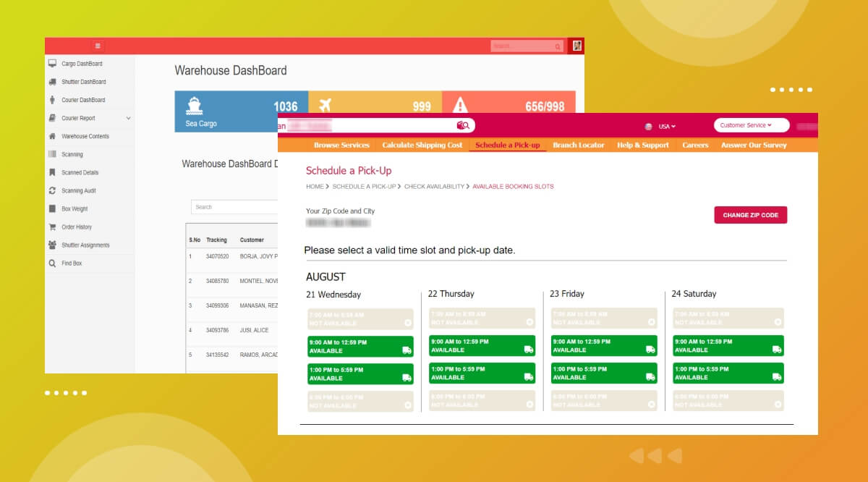Screen dimensions: 868x482
Task: Click the Shuttler Assignments group icon
Action: point(51,245)
